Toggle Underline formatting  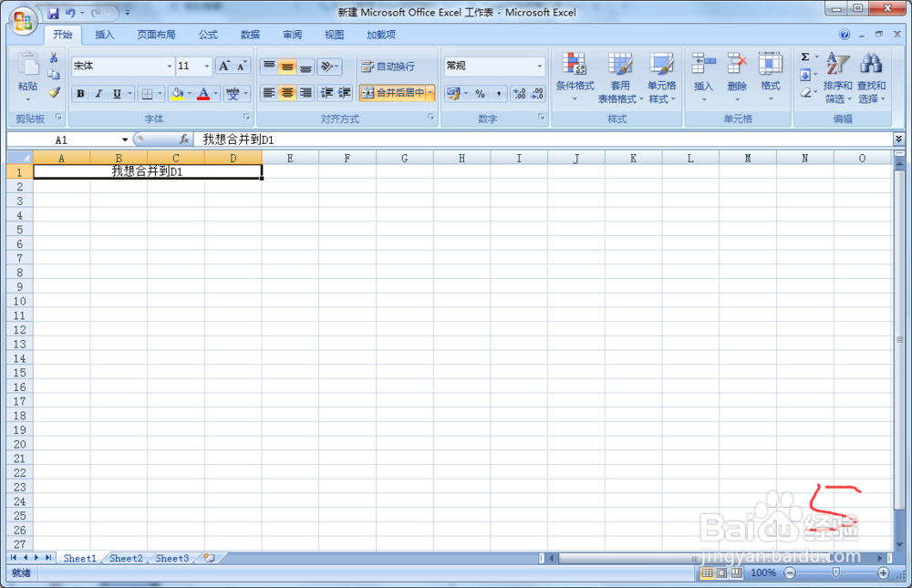(x=117, y=93)
